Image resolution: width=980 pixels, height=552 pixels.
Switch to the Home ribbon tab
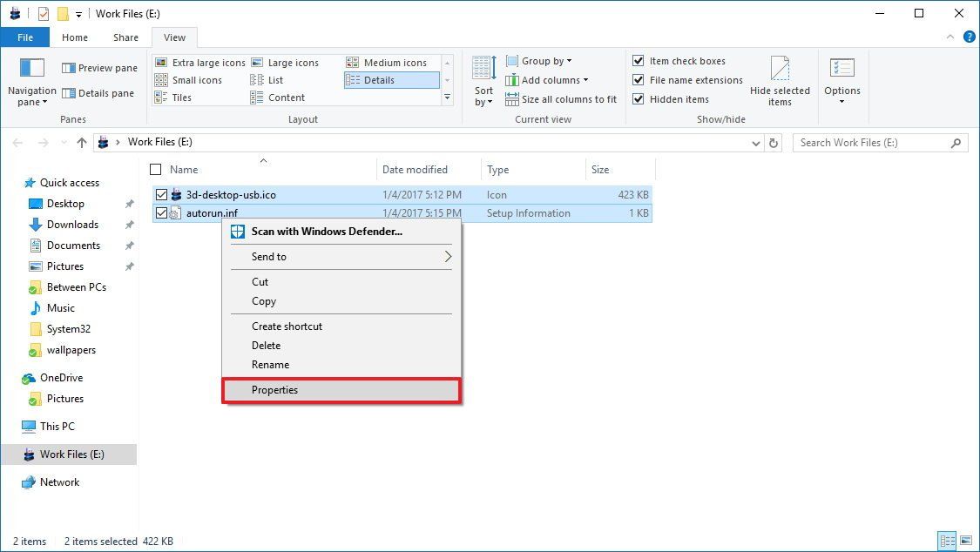tap(74, 37)
